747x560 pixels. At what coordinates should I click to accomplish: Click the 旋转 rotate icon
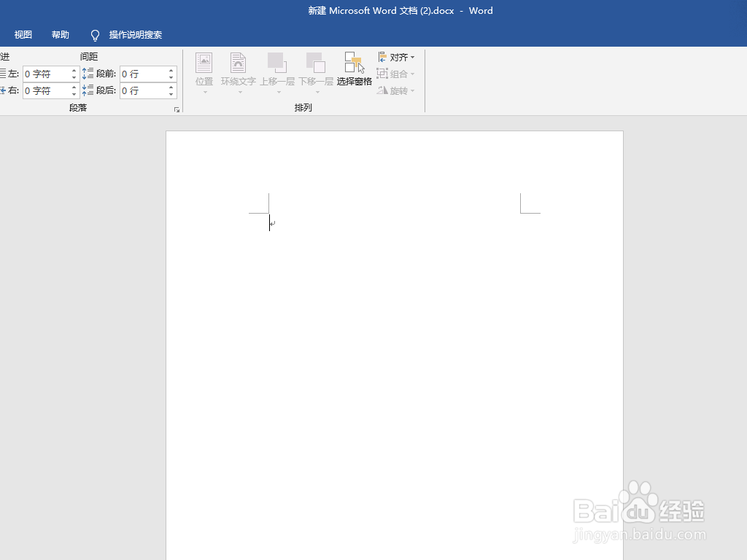(382, 90)
